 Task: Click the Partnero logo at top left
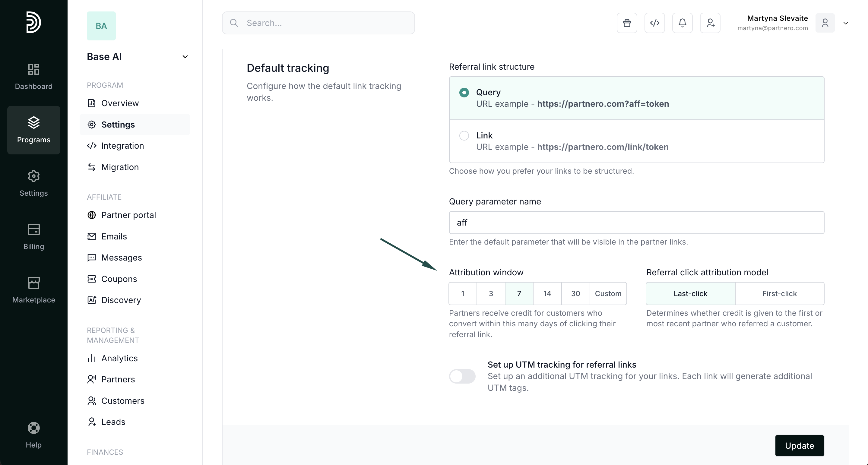(34, 22)
